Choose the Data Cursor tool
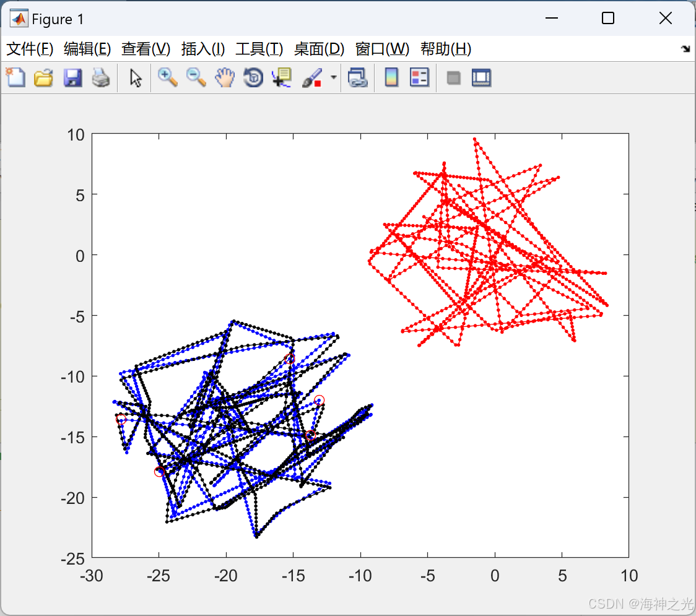This screenshot has height=616, width=696. [x=282, y=77]
